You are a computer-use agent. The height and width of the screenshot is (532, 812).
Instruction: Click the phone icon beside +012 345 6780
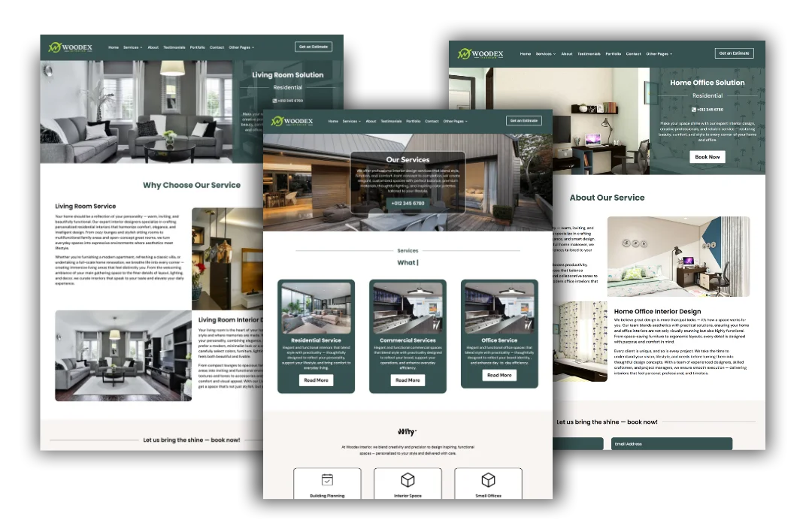pyautogui.click(x=274, y=100)
